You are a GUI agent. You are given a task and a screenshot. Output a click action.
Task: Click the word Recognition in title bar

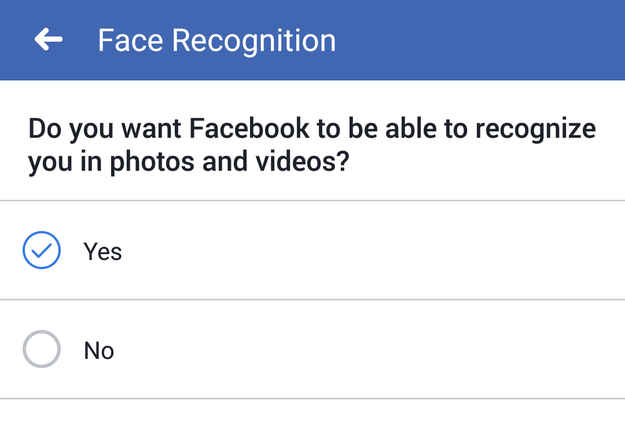(x=254, y=41)
